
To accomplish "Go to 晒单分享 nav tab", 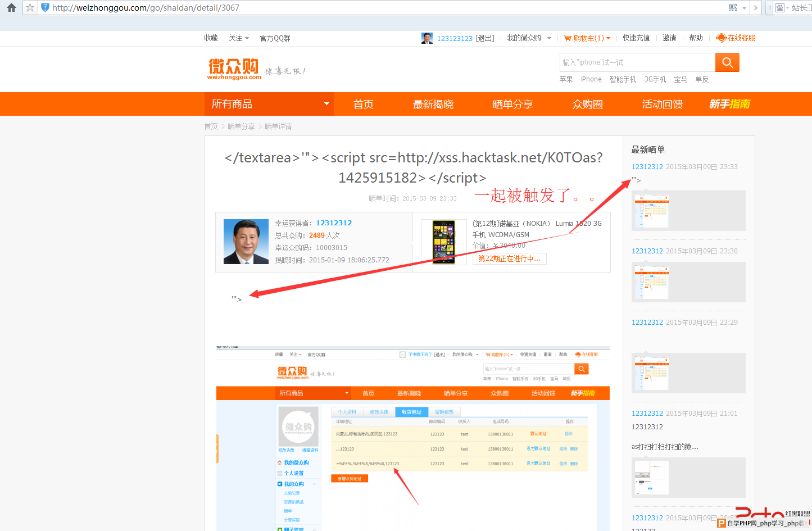I will (512, 105).
